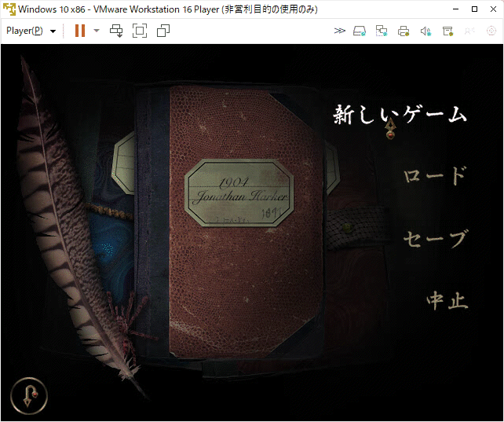Pause the virtual machine
This screenshot has width=504, height=422.
(80, 31)
